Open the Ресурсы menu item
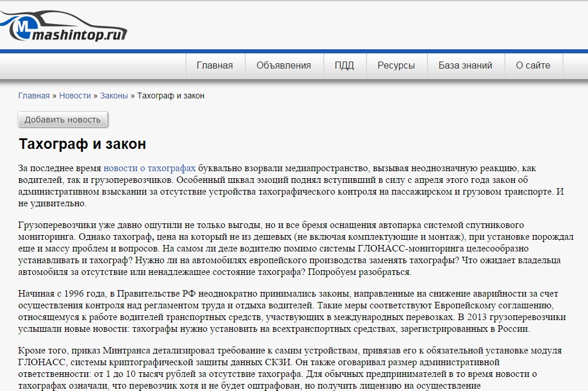Image resolution: width=588 pixels, height=391 pixels. point(396,66)
